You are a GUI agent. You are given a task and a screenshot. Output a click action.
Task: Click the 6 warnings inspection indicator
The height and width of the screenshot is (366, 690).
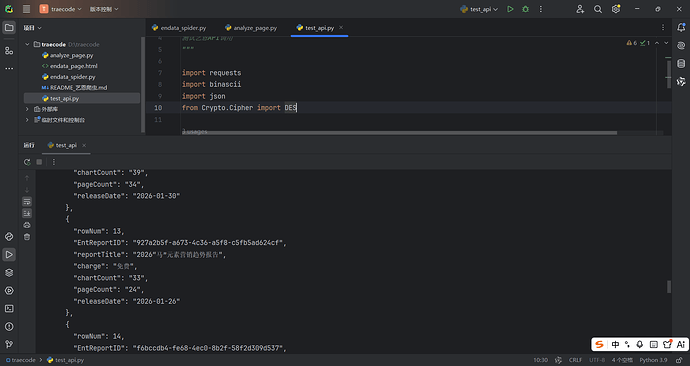click(x=631, y=43)
